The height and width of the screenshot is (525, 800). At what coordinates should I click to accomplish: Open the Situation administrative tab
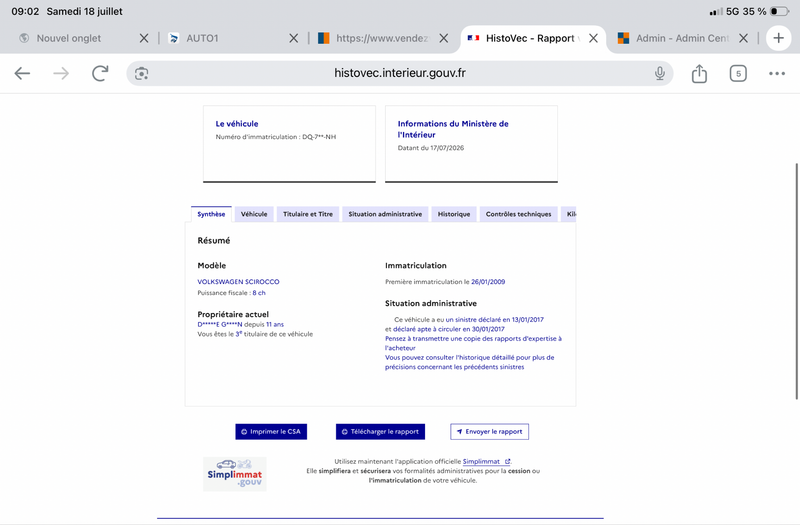[385, 214]
